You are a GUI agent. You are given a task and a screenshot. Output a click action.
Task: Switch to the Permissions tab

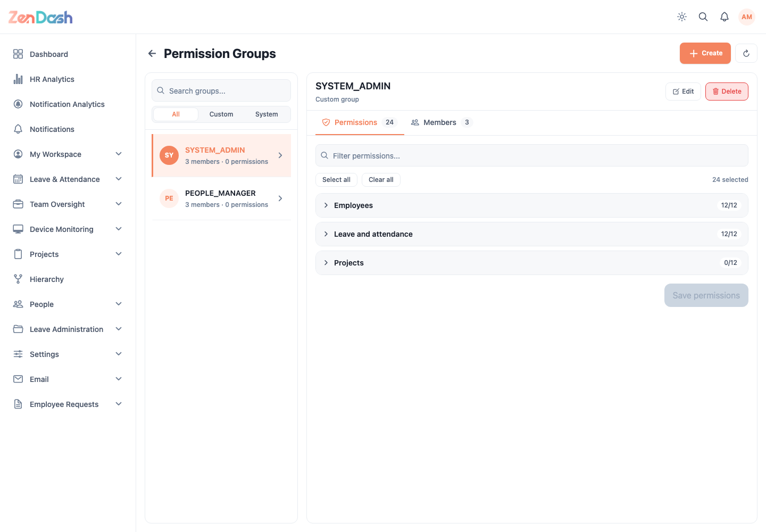[x=360, y=122]
